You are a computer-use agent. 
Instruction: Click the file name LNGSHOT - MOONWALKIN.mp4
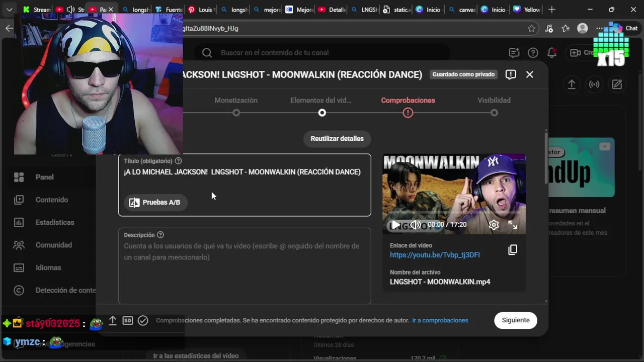[440, 282]
